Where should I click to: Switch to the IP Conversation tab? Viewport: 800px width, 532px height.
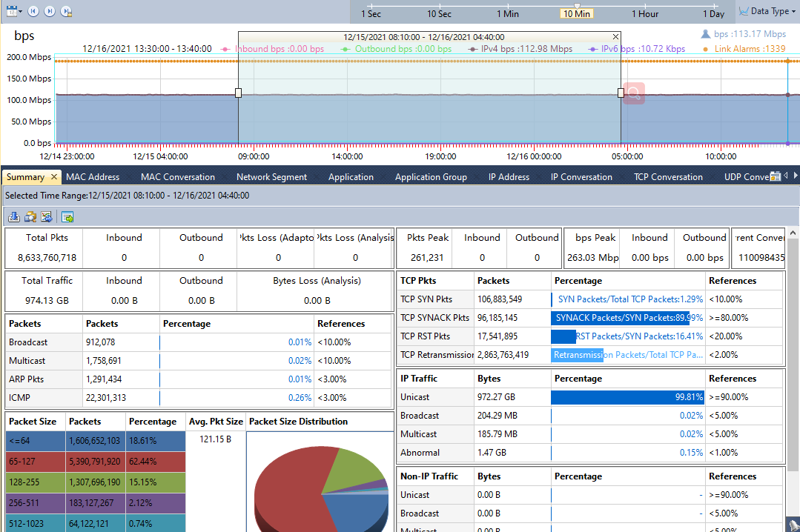coord(581,177)
